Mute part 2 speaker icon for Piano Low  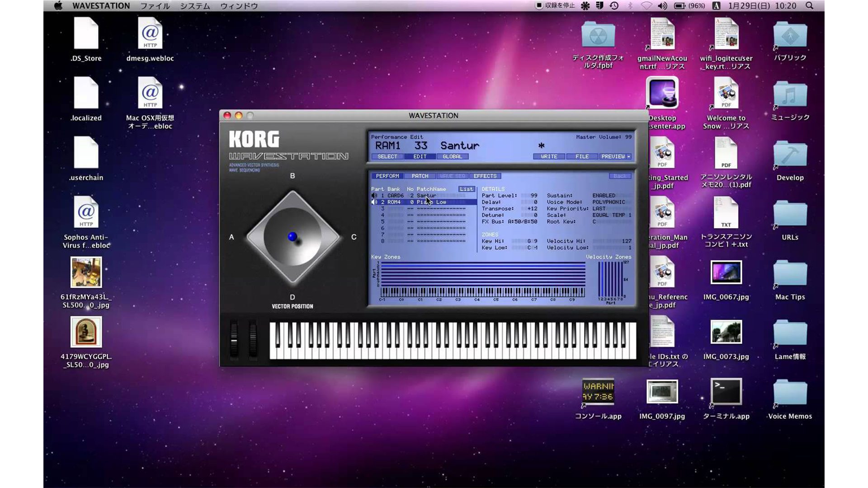(x=374, y=202)
